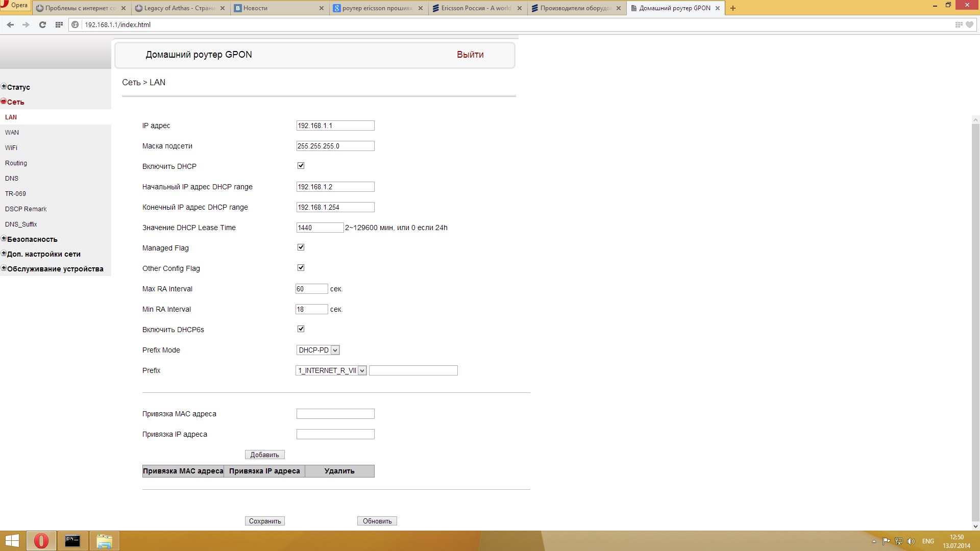Screen dimensions: 980x551
Task: Toggle the Включить DHCP checkbox
Action: click(301, 166)
